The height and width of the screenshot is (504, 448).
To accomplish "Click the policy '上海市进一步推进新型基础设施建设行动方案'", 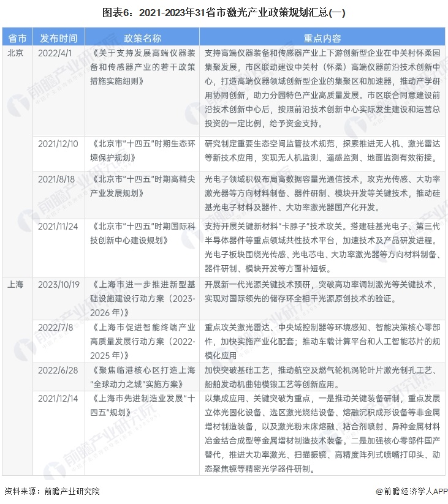I will click(142, 299).
